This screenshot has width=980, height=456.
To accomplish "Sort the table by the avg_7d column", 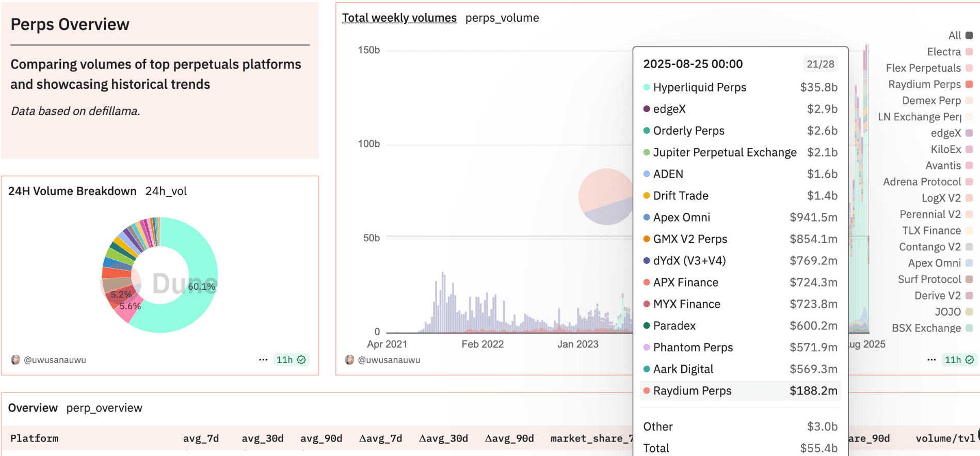I will pyautogui.click(x=201, y=438).
